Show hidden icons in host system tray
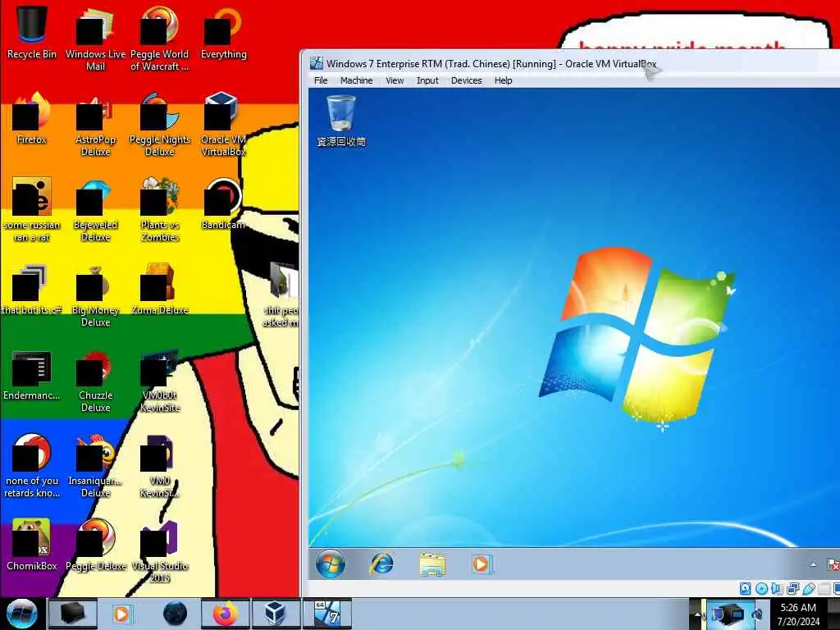Image resolution: width=840 pixels, height=630 pixels. click(x=697, y=614)
